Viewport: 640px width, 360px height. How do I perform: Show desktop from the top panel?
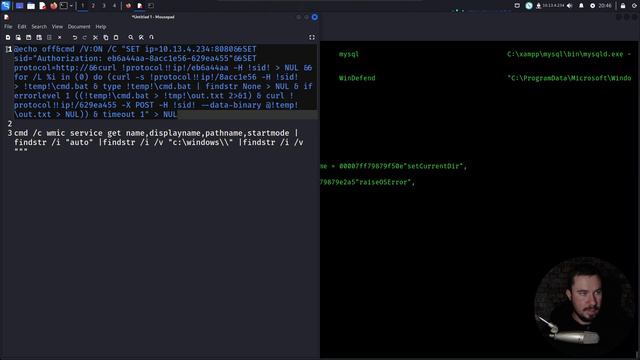click(x=19, y=6)
